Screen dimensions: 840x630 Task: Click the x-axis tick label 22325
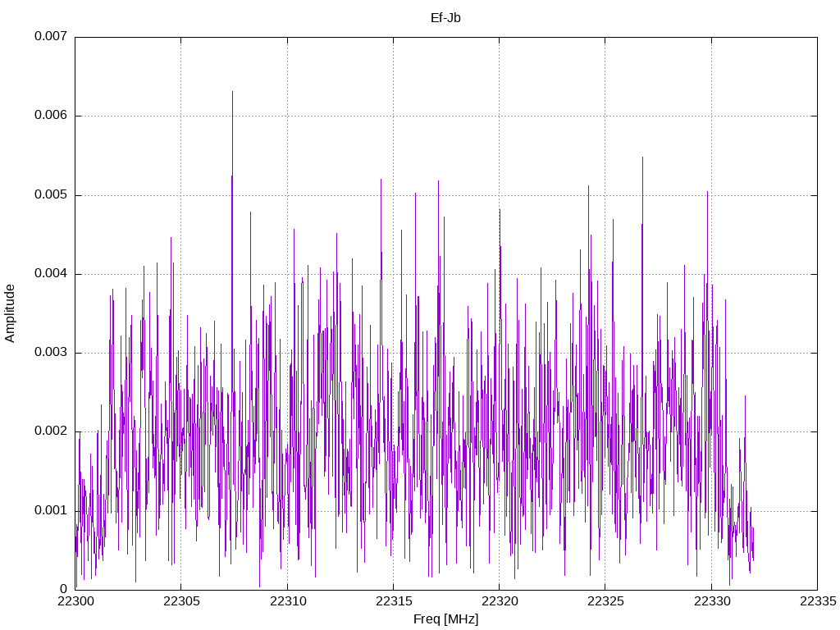(605, 601)
